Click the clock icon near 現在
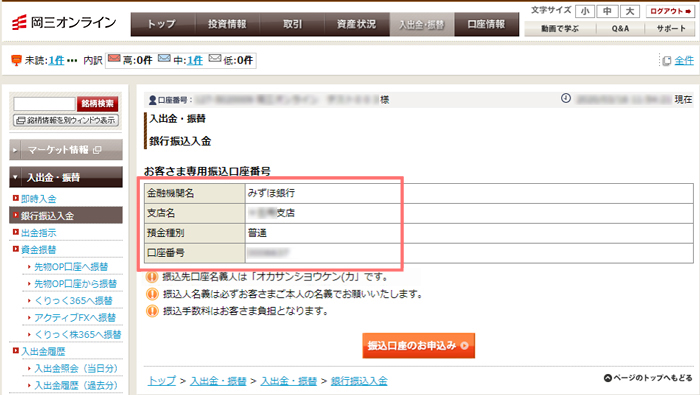 point(566,98)
